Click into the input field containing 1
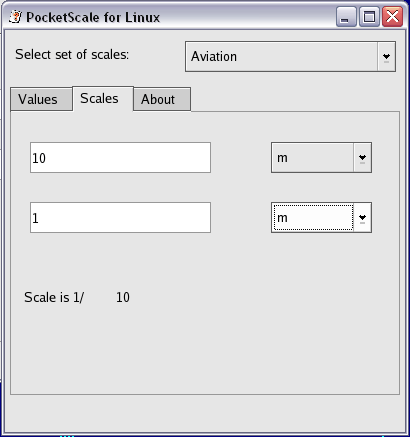The width and height of the screenshot is (410, 437). point(120,217)
